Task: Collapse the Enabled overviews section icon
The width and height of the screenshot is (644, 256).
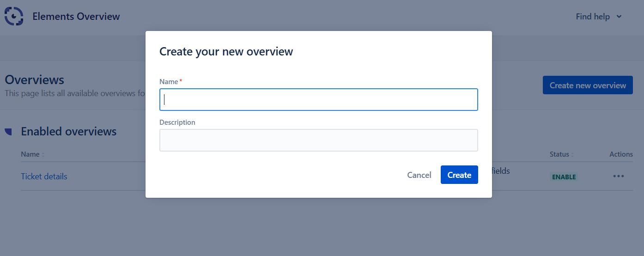Action: coord(8,132)
